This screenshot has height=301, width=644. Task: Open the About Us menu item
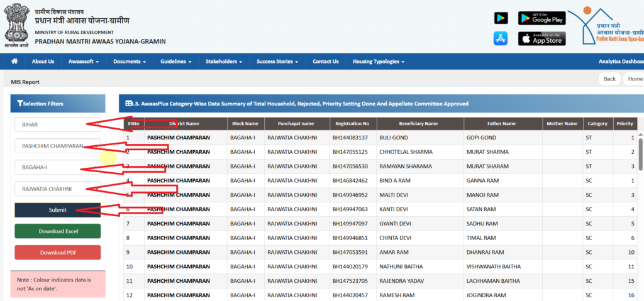pyautogui.click(x=43, y=62)
